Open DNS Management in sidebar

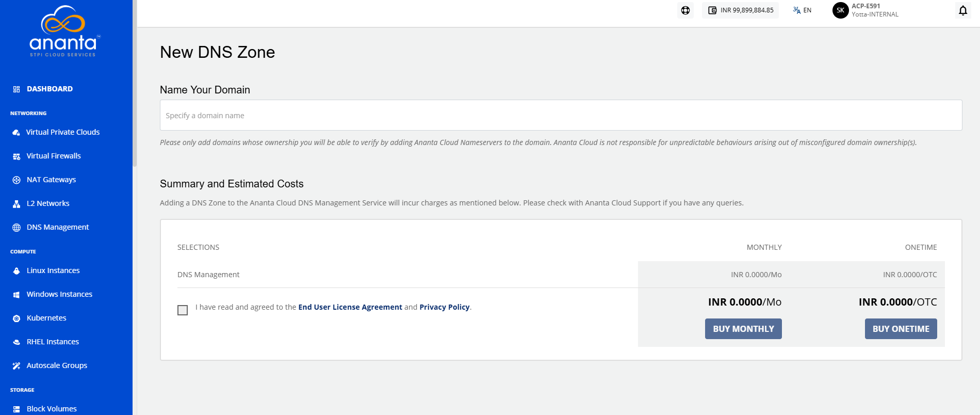[58, 227]
